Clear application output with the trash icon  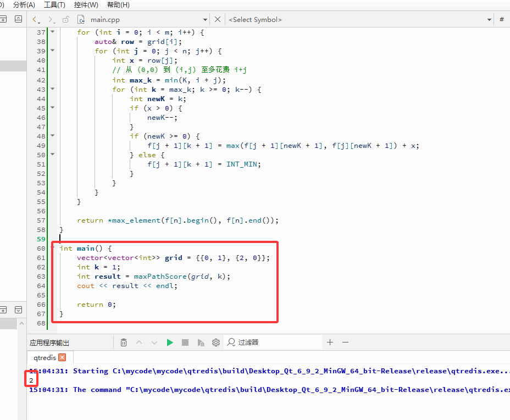[124, 342]
